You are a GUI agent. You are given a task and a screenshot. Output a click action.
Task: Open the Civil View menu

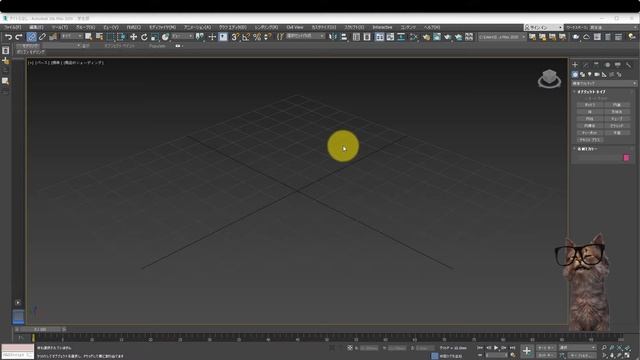(294, 27)
